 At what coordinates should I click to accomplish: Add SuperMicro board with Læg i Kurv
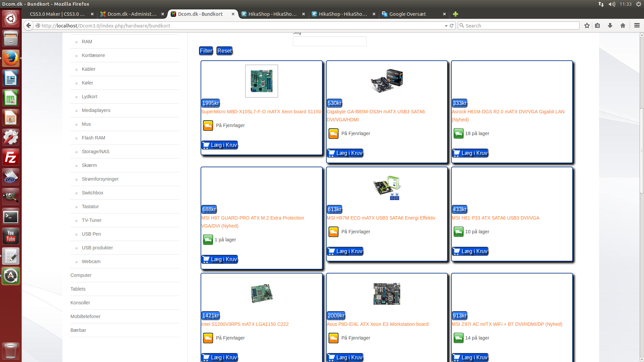pos(220,145)
